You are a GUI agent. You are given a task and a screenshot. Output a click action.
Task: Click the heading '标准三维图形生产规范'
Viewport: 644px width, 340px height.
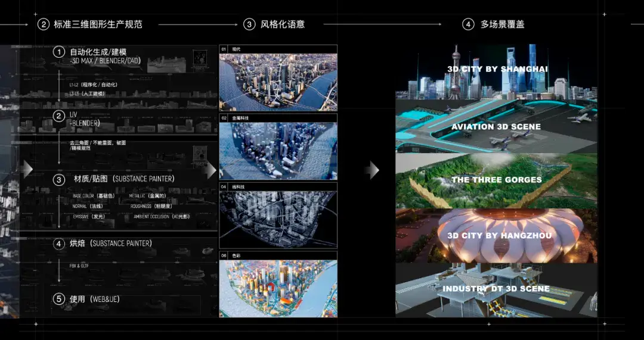point(98,24)
